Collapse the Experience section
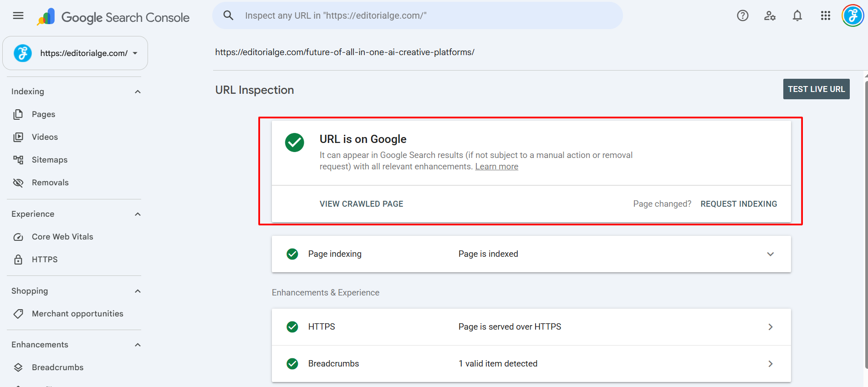The height and width of the screenshot is (387, 868). [x=138, y=214]
